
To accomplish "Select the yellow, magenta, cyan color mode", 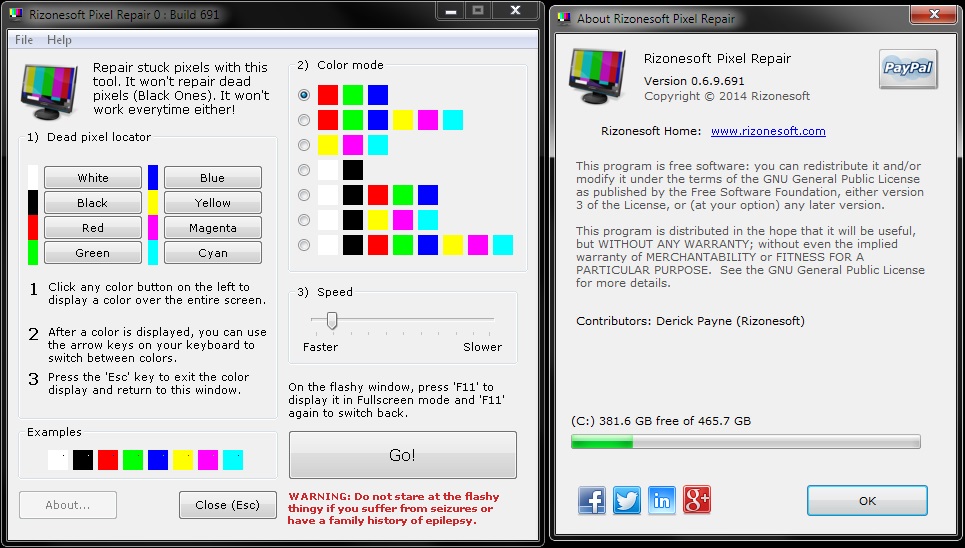I will (x=304, y=145).
